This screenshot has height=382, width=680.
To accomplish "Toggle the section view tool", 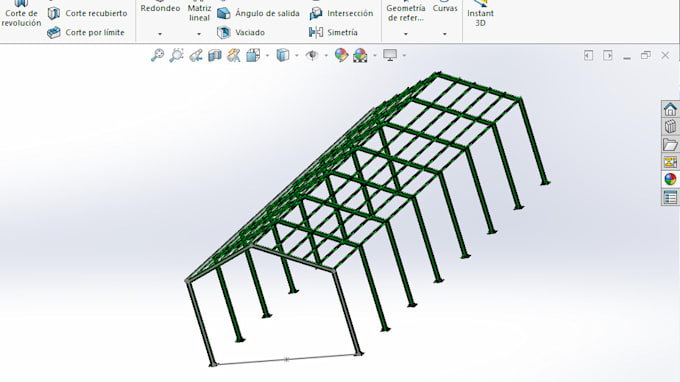I will 215,56.
